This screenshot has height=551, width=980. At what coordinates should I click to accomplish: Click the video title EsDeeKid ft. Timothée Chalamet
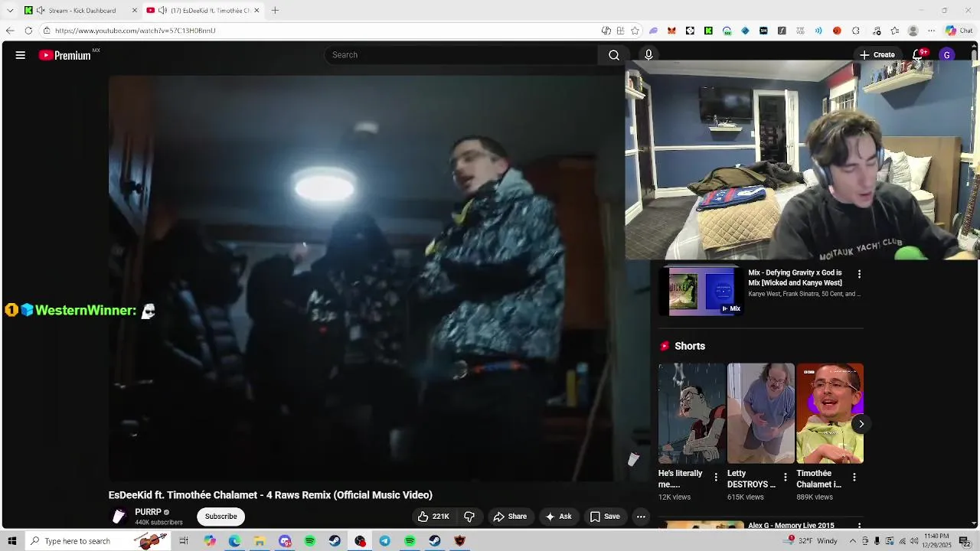[270, 495]
